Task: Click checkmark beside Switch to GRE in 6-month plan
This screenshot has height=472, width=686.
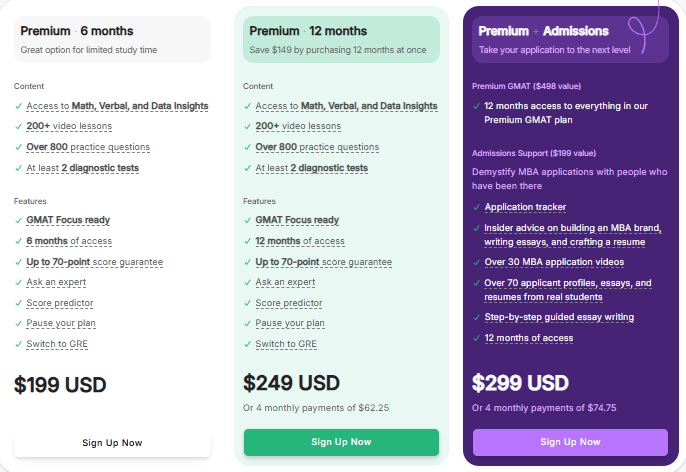Action: click(x=18, y=344)
